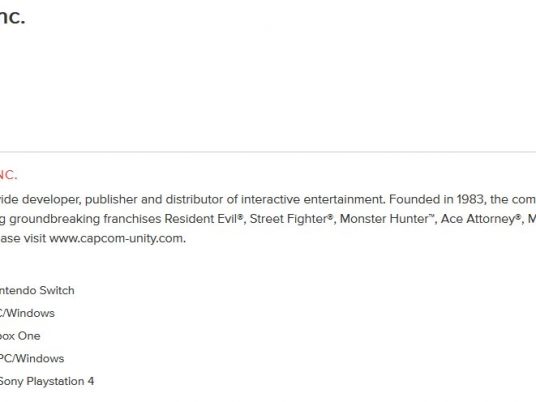Click the Monster Hunter franchise name
The width and height of the screenshot is (536, 402).
click(384, 219)
